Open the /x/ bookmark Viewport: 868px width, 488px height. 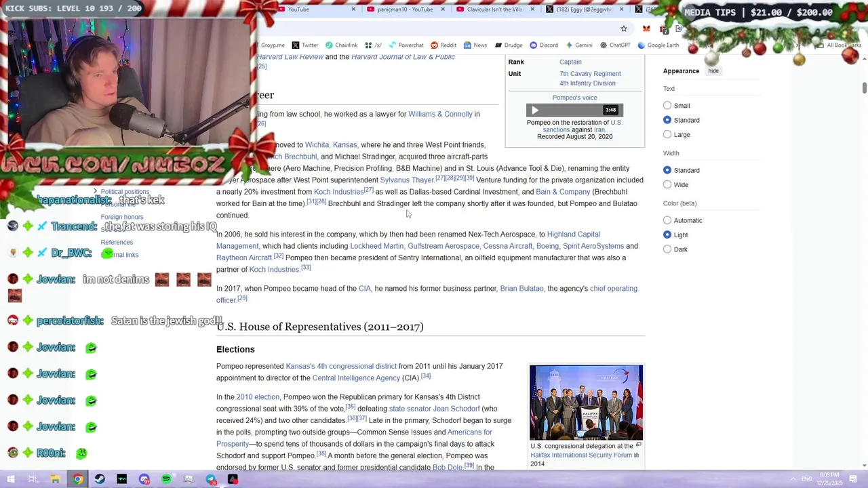click(374, 45)
